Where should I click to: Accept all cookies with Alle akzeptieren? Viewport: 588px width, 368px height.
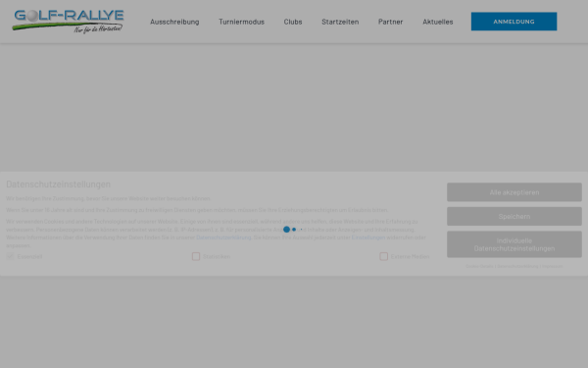(514, 192)
